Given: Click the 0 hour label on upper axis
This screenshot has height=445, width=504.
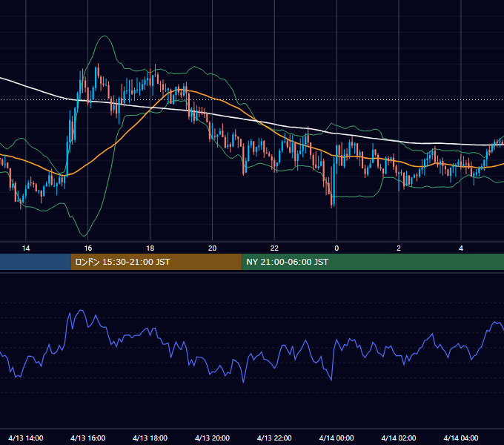Looking at the screenshot, I should click(x=336, y=248).
